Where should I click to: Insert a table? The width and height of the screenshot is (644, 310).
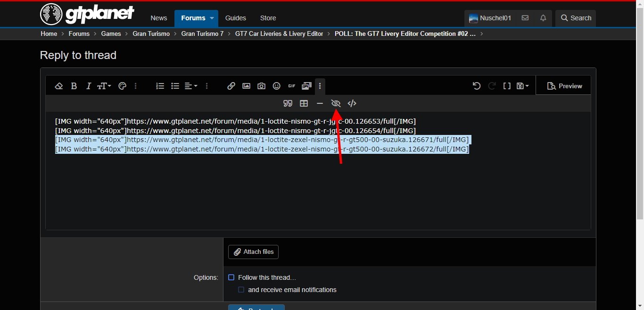pyautogui.click(x=304, y=103)
